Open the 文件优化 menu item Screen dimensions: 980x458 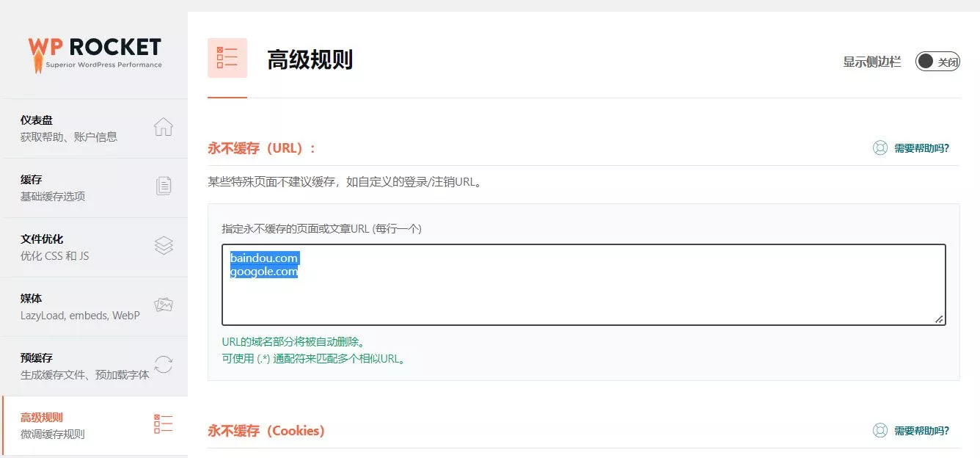coord(94,247)
